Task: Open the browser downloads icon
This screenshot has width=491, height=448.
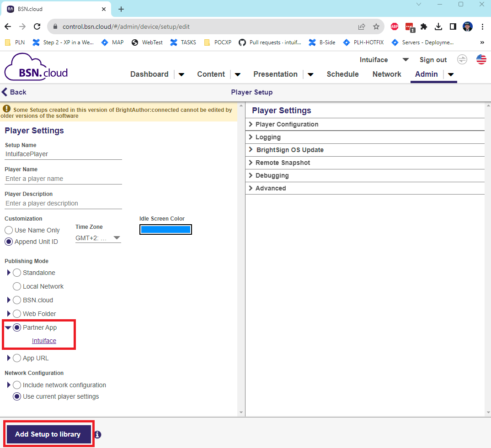Action: point(438,26)
